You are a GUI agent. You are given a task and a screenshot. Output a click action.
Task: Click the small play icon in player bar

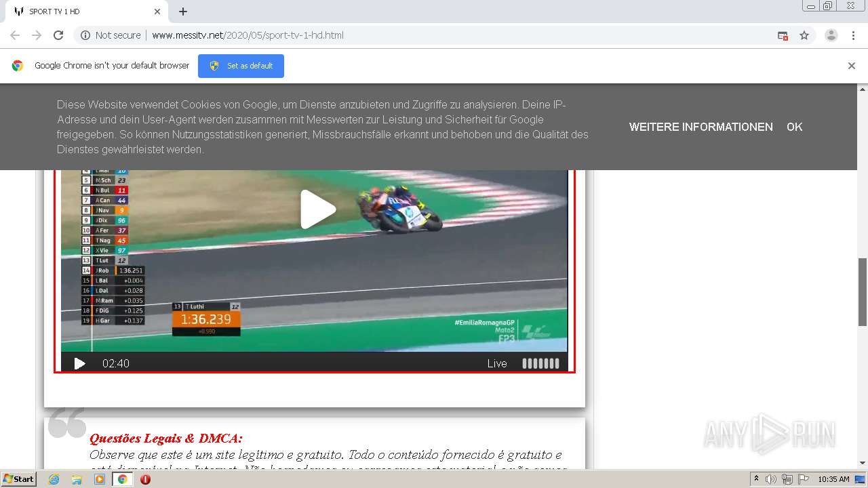[x=79, y=363]
